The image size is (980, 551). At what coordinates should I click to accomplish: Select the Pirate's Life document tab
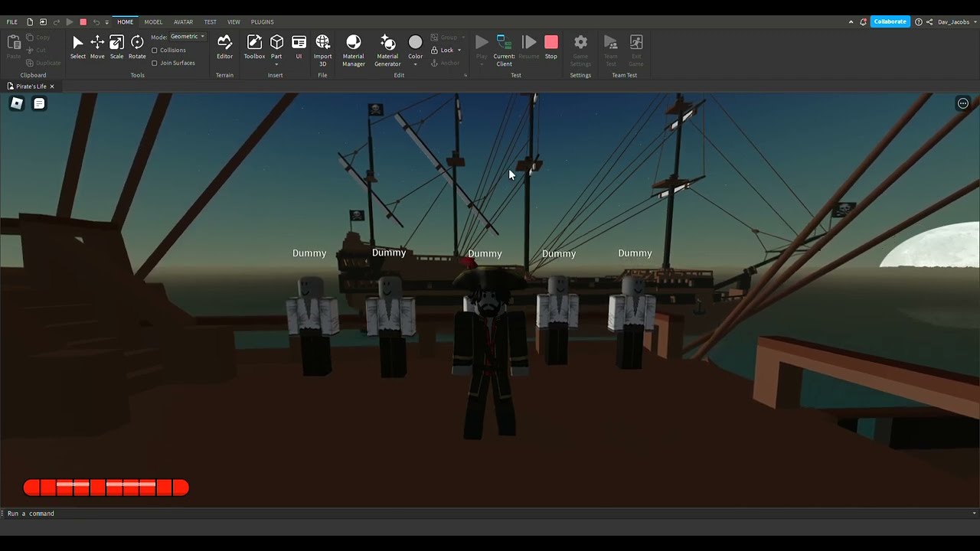click(x=31, y=86)
